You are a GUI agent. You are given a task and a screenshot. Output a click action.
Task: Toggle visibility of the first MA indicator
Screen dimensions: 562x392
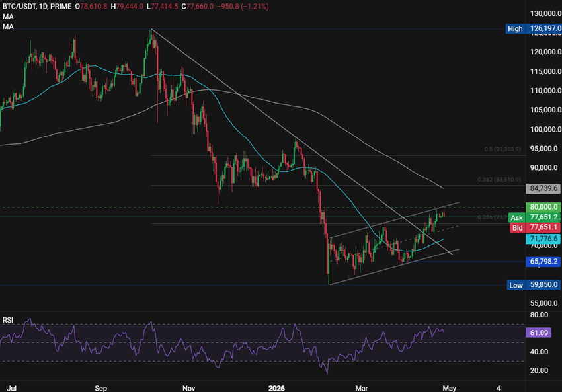8,17
